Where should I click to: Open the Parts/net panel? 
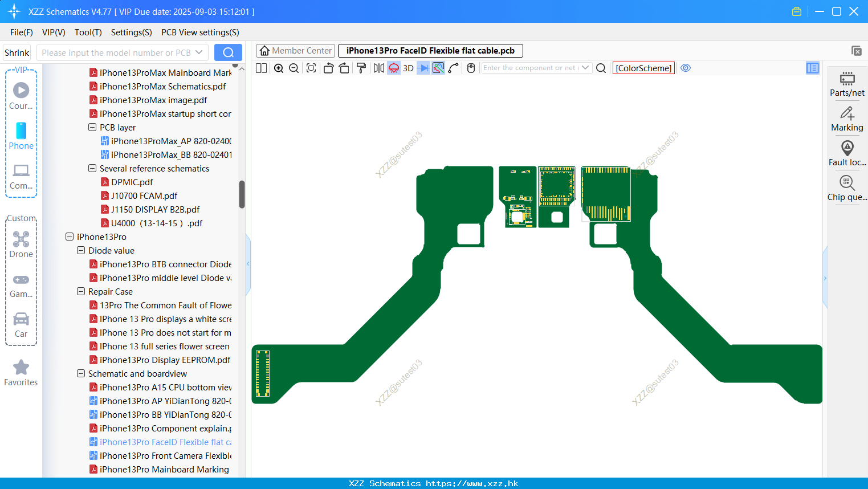point(847,84)
